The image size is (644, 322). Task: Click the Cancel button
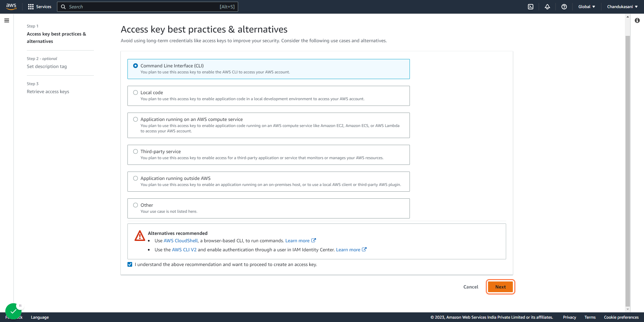[x=471, y=287]
